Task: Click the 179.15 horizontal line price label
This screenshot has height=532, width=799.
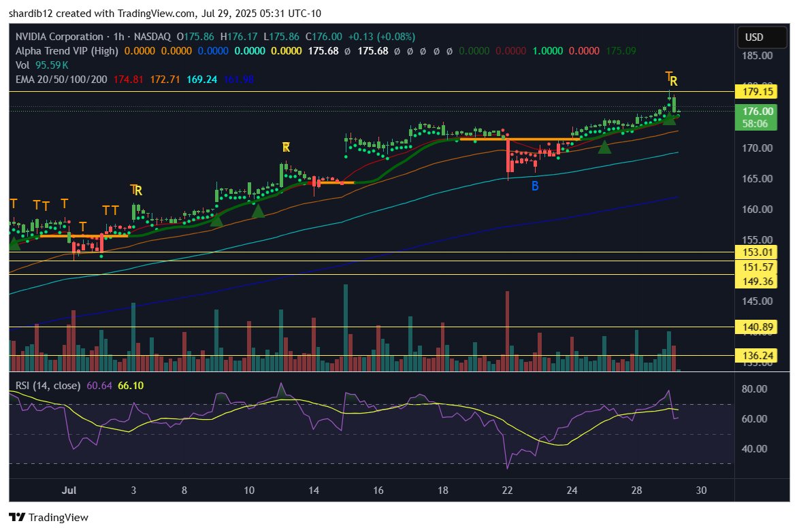Action: pos(757,92)
